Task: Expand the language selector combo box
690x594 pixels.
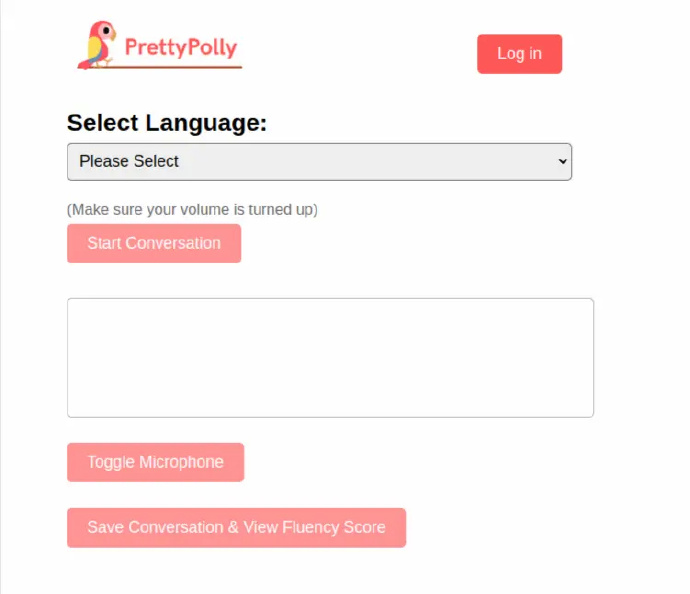Action: [319, 161]
